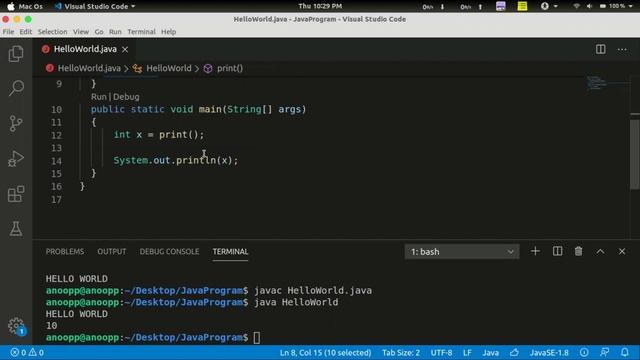The image size is (640, 360).
Task: Open the Go menu
Action: point(99,31)
